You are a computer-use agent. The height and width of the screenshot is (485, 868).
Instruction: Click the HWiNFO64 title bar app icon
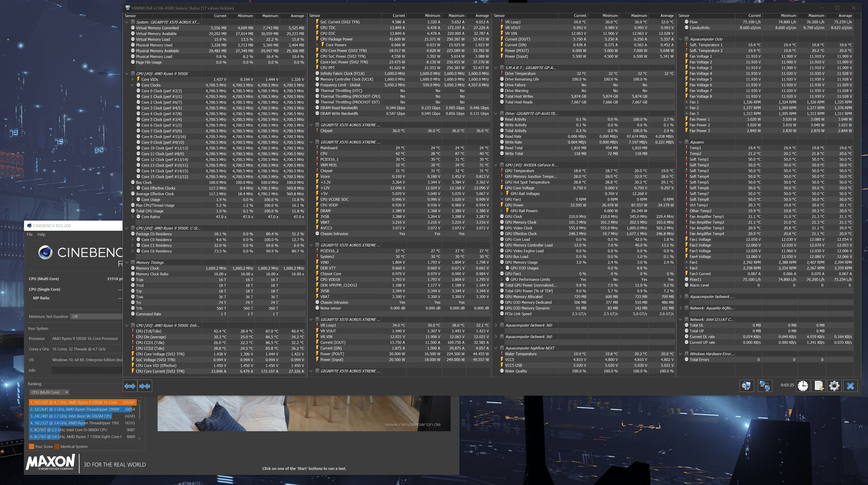point(128,8)
